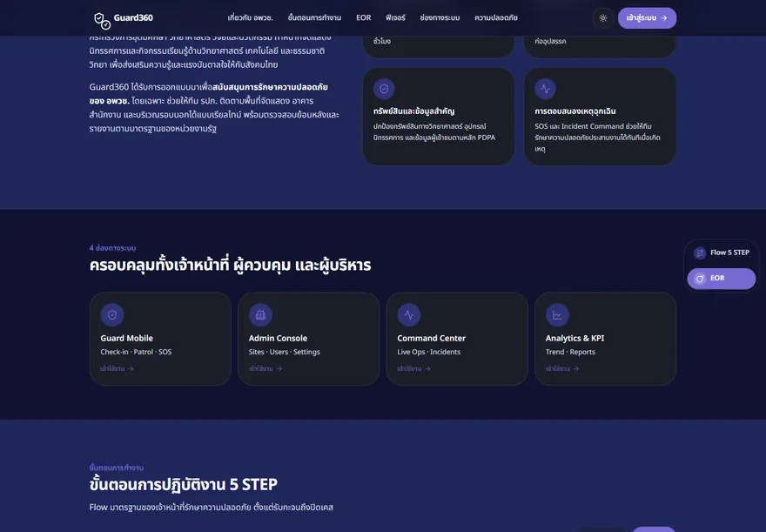This screenshot has width=766, height=532.
Task: Click the Guard Mobile card title
Action: 127,338
